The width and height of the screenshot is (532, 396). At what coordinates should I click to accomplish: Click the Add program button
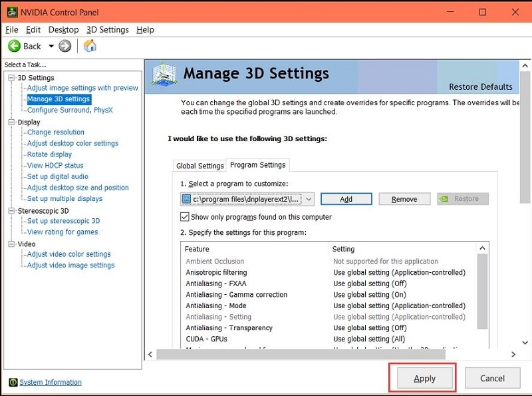[346, 199]
